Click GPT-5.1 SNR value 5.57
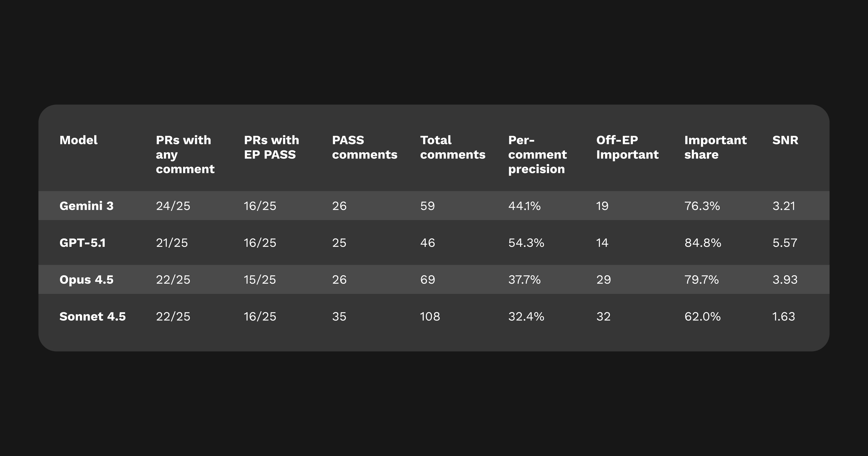This screenshot has width=868, height=456. [x=785, y=243]
